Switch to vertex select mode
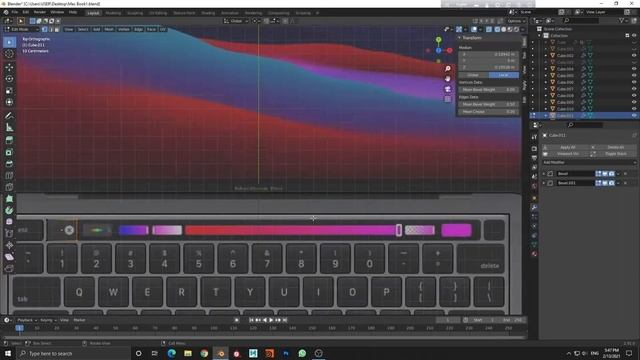640x360 pixels. pyautogui.click(x=44, y=29)
